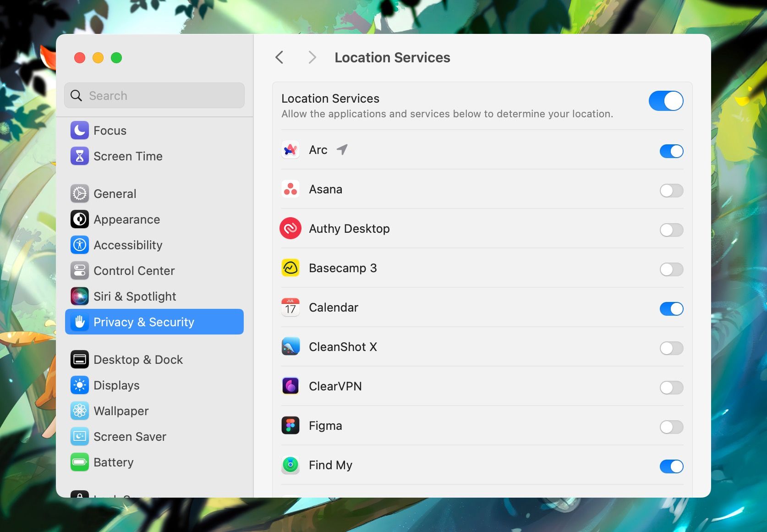Navigate back with the left chevron
Image resolution: width=767 pixels, height=532 pixels.
coord(279,57)
